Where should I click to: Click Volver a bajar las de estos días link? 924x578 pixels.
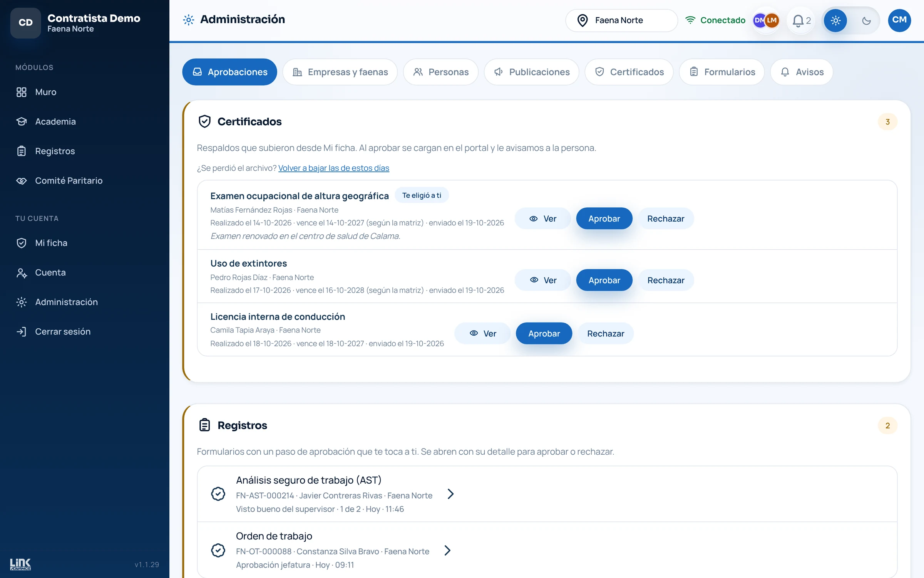coord(333,168)
